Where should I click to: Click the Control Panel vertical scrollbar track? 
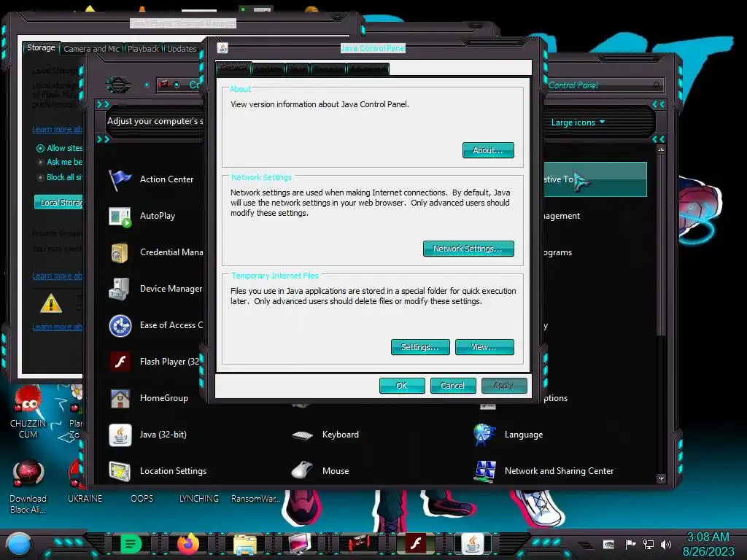pos(661,314)
